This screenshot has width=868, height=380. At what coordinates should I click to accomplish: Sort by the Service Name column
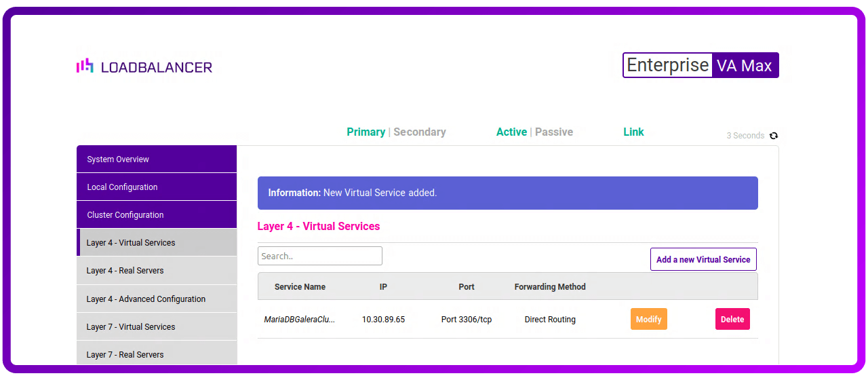pos(300,287)
